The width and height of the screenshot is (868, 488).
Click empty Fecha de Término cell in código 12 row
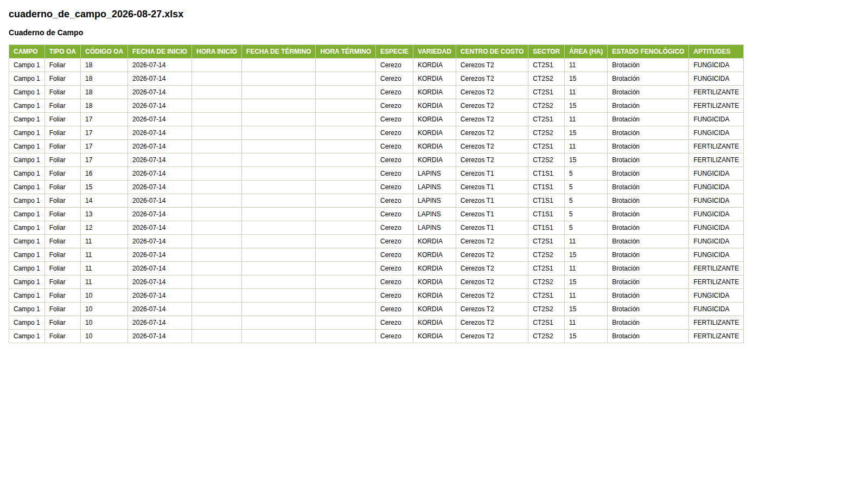[x=278, y=228]
